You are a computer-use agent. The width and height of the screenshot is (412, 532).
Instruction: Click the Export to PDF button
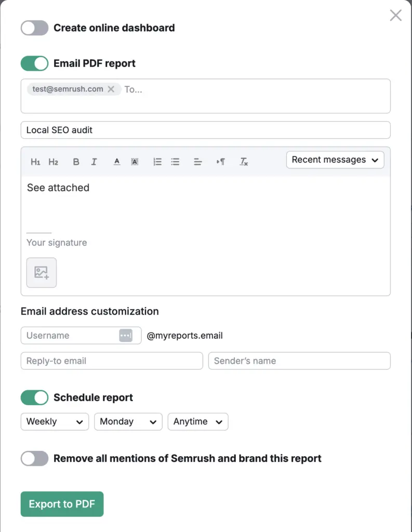62,504
